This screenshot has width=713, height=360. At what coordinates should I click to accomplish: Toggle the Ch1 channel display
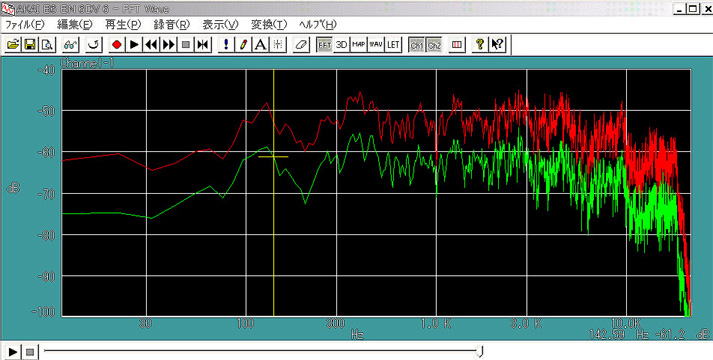point(417,45)
